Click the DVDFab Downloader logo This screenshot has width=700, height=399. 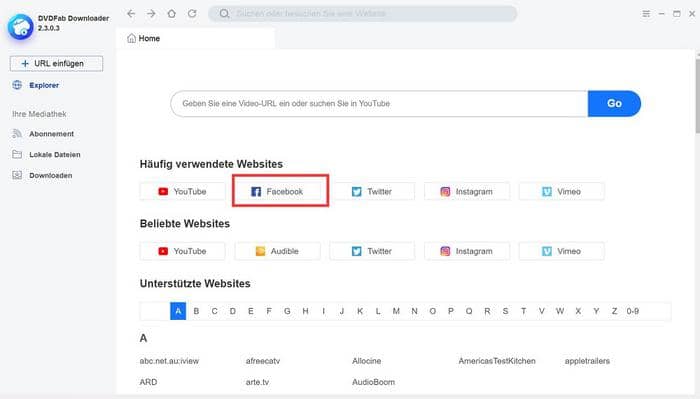coord(20,26)
